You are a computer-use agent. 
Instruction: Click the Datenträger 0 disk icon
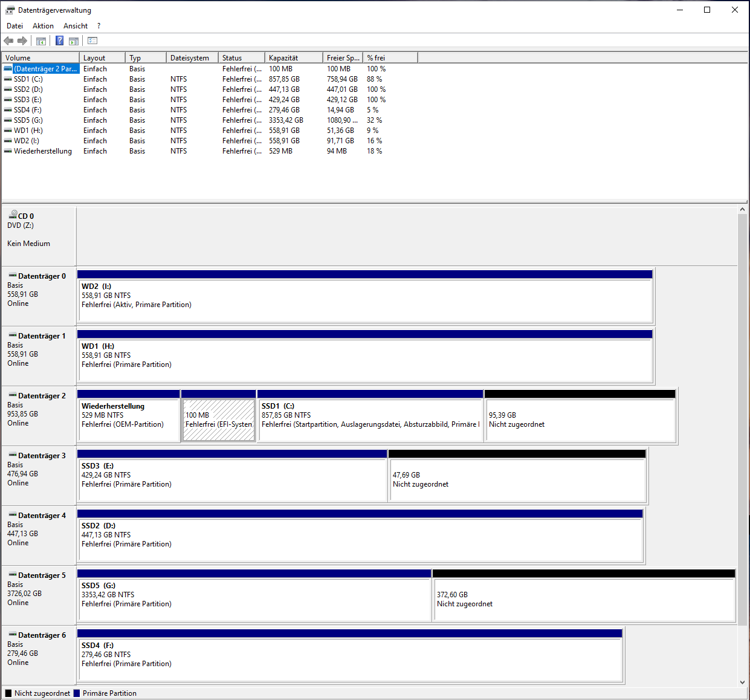pos(13,276)
